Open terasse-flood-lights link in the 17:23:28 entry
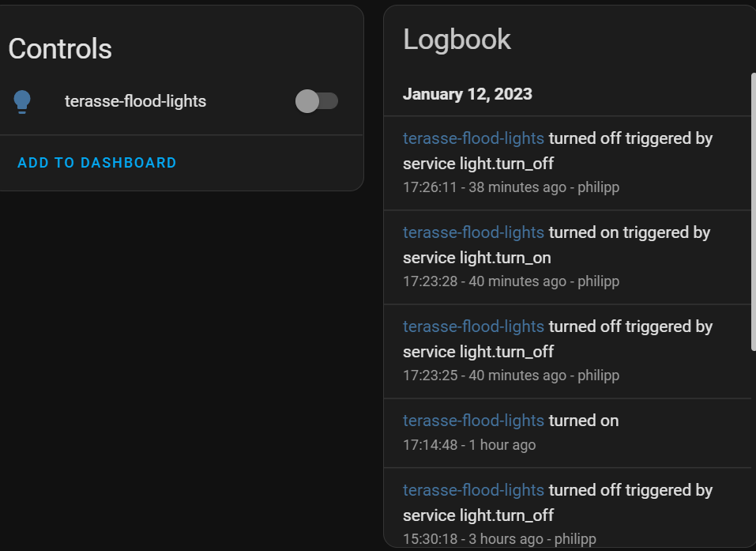 473,232
